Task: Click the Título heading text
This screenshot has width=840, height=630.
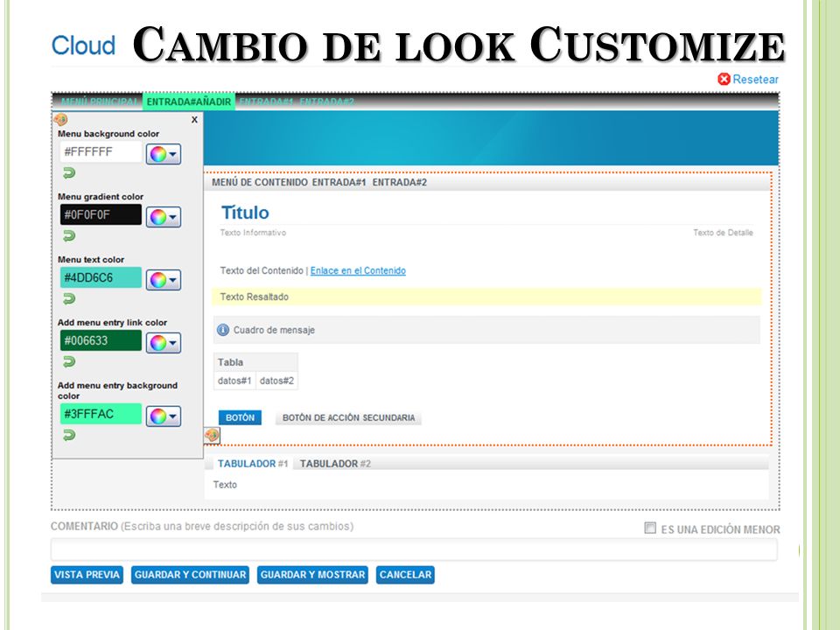Action: [245, 213]
